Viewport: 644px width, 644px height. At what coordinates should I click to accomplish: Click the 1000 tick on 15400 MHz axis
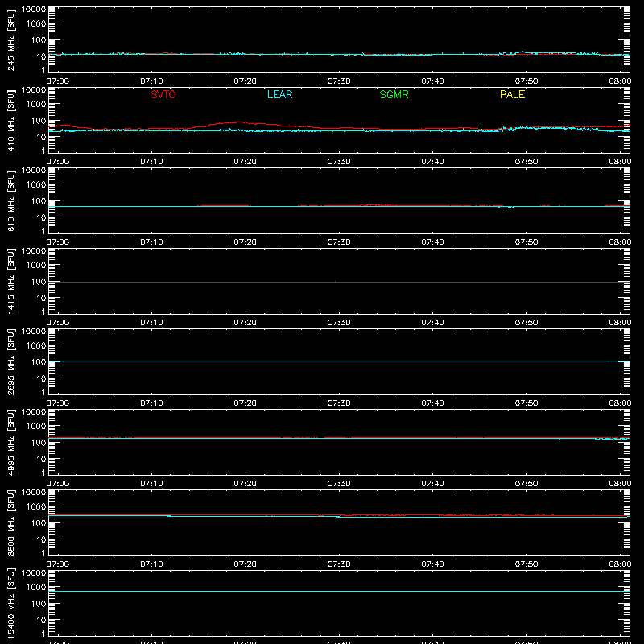tap(36, 588)
